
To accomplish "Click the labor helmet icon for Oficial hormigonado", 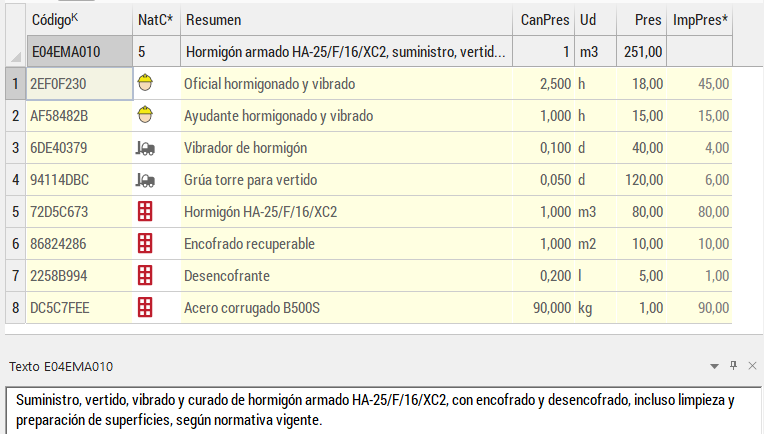I will (144, 84).
